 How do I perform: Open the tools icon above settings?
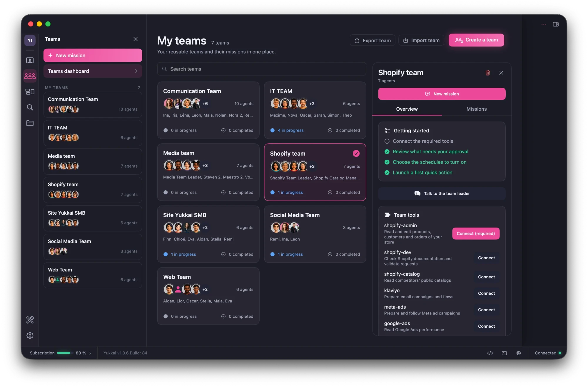click(30, 320)
